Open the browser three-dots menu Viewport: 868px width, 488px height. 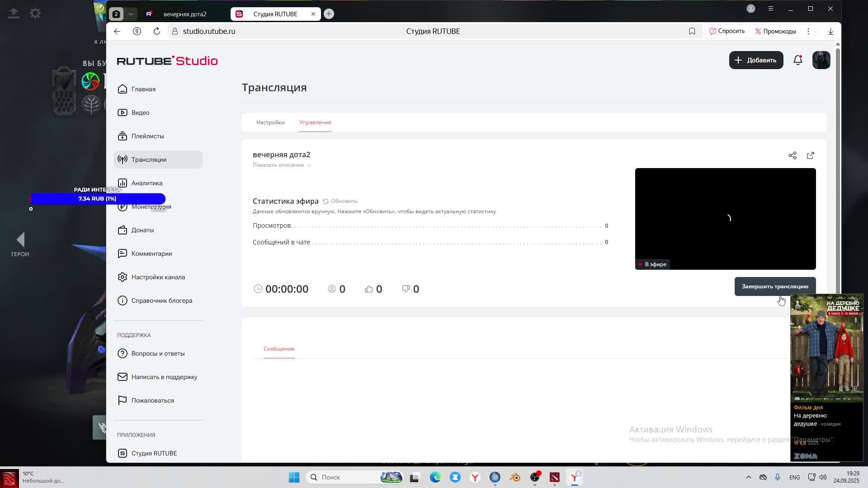pos(808,31)
